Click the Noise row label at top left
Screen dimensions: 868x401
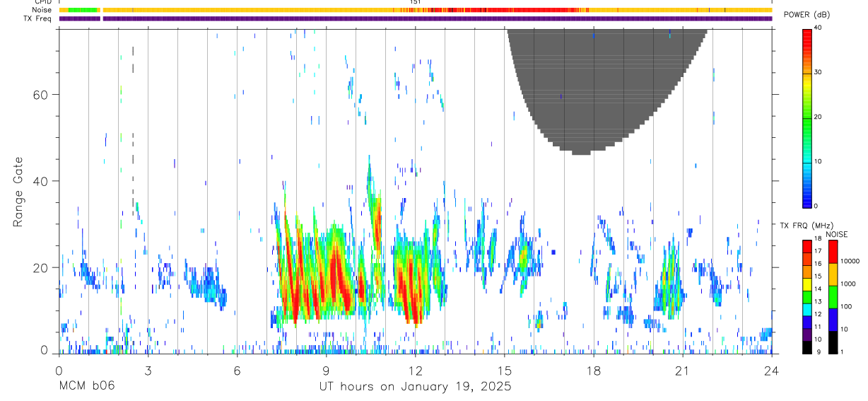(42, 10)
